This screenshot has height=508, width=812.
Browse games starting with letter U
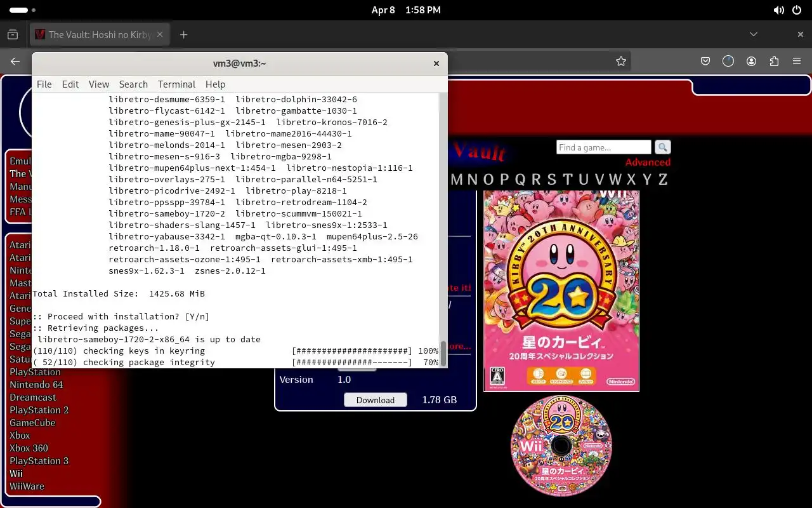pyautogui.click(x=584, y=179)
